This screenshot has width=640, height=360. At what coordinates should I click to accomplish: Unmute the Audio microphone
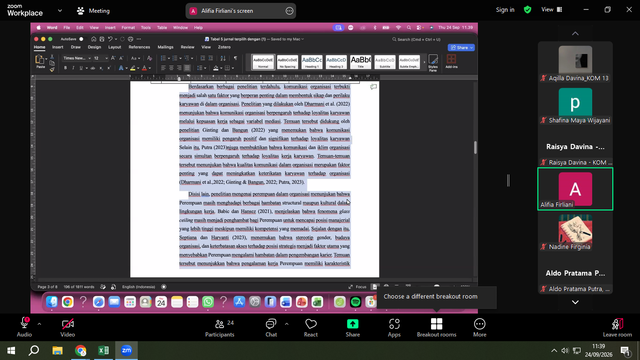click(x=24, y=328)
